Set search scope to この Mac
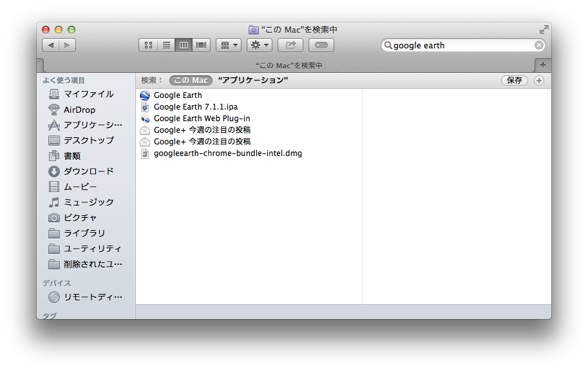 191,81
